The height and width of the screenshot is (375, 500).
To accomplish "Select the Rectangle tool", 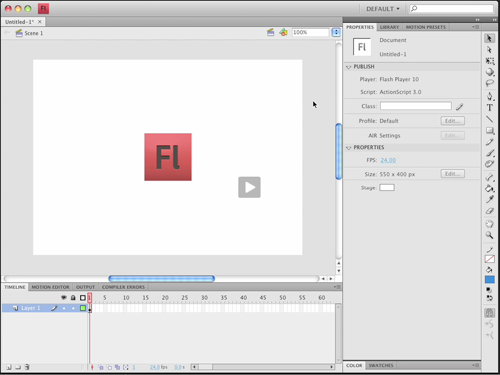I will [490, 130].
